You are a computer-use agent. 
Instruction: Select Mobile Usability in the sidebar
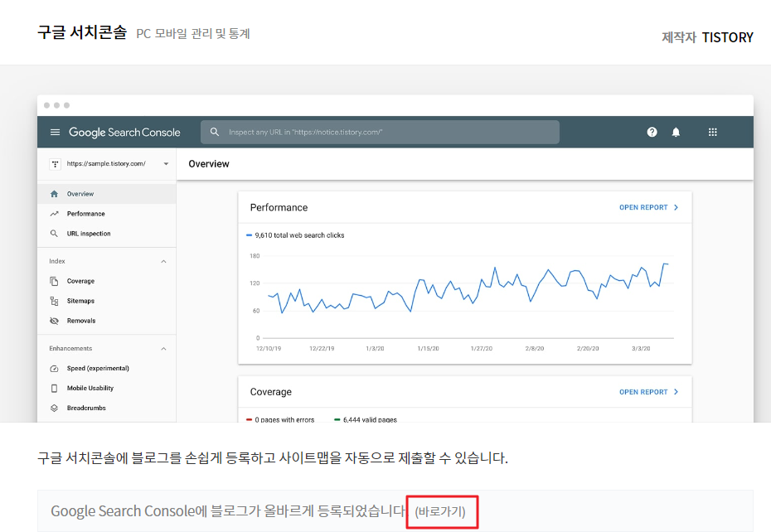pyautogui.click(x=107, y=388)
